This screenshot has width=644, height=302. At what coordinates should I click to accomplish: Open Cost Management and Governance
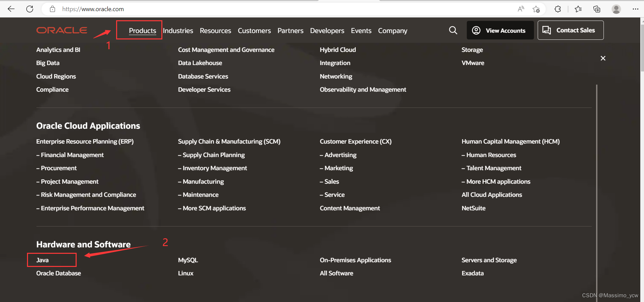coord(226,50)
